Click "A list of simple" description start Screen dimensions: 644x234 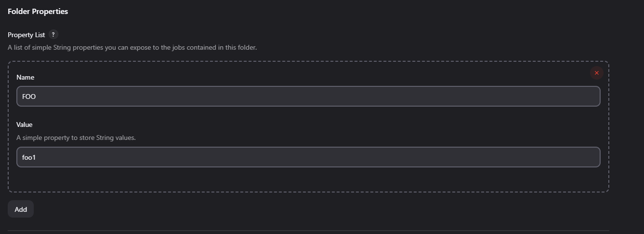point(30,48)
